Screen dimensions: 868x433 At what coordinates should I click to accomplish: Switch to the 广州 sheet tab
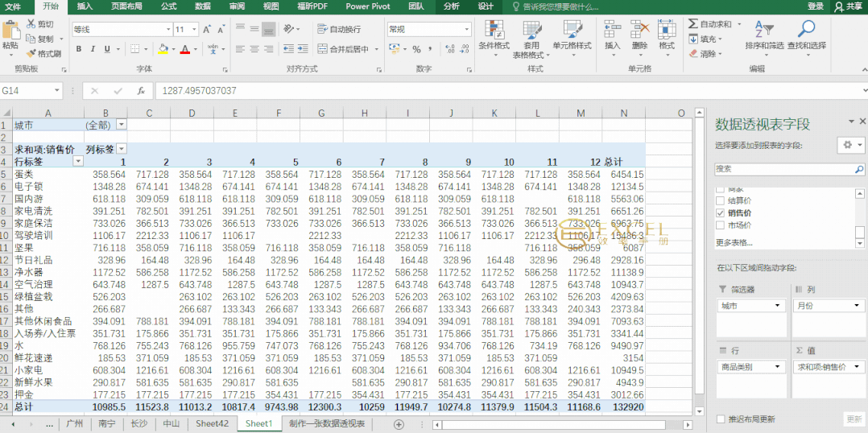pyautogui.click(x=74, y=423)
